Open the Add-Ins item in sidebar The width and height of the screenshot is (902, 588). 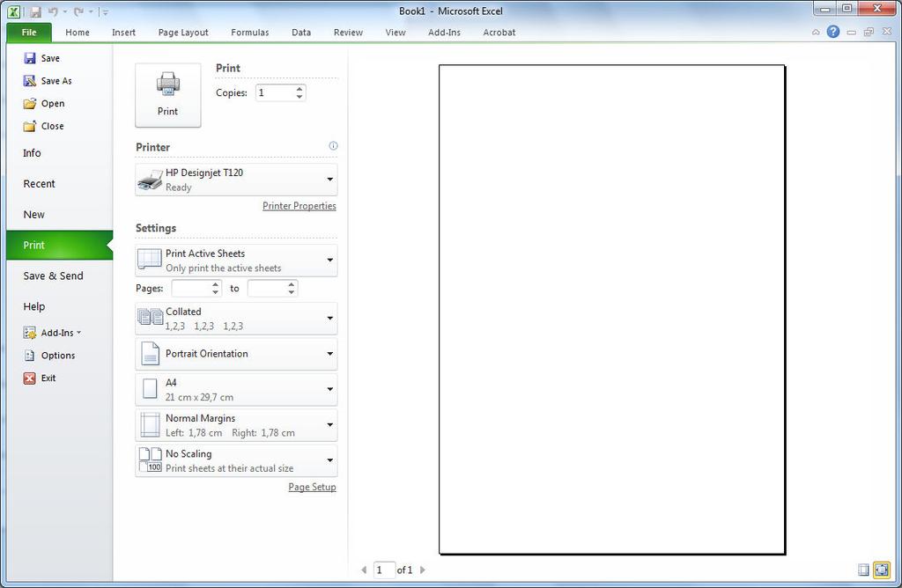(x=52, y=333)
